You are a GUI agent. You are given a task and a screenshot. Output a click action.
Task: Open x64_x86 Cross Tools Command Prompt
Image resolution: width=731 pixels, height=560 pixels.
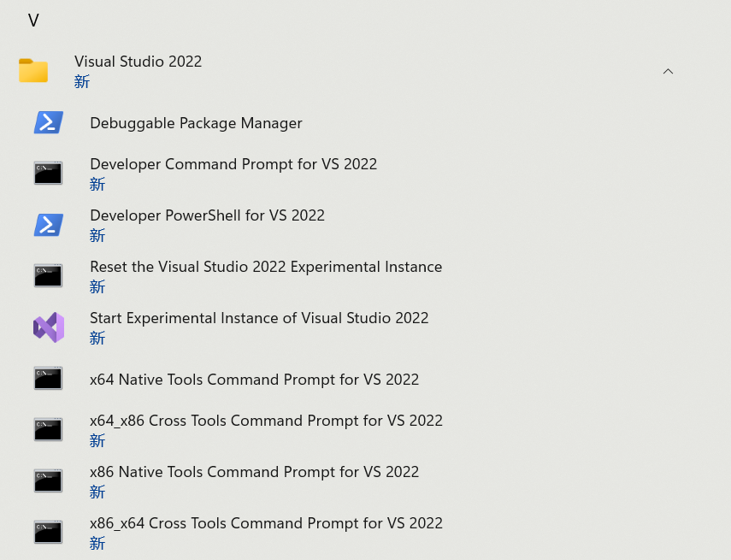(266, 421)
